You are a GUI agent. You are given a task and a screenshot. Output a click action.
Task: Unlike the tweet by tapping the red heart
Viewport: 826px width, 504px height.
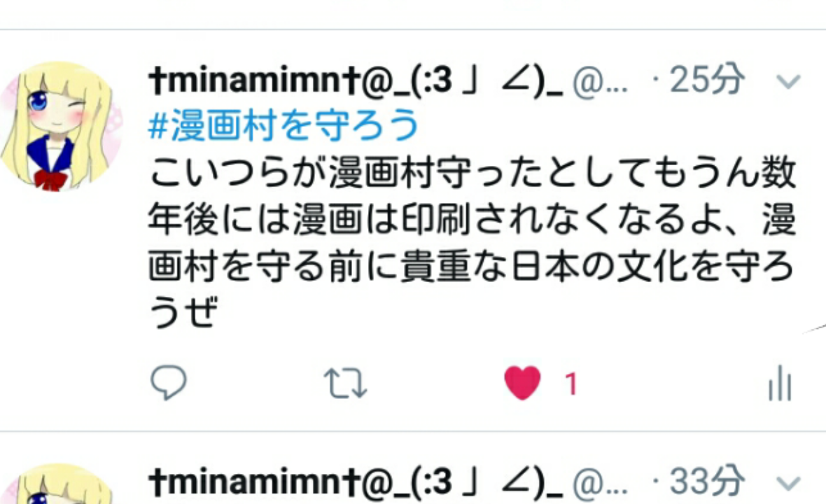tap(522, 383)
